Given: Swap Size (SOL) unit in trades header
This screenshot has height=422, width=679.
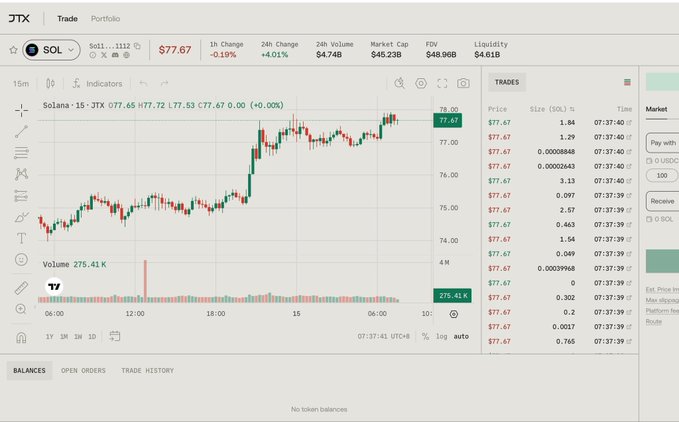Looking at the screenshot, I should coord(572,109).
